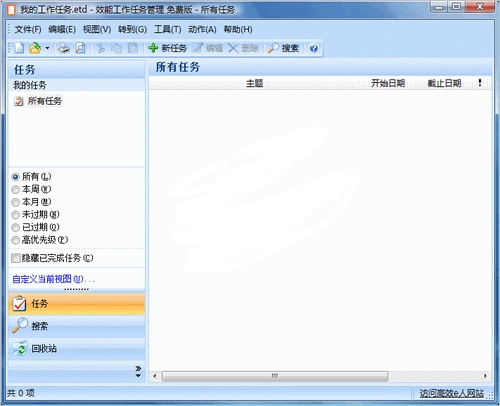The height and width of the screenshot is (406, 500).
Task: Click the cut scissors icon
Action: click(x=100, y=48)
